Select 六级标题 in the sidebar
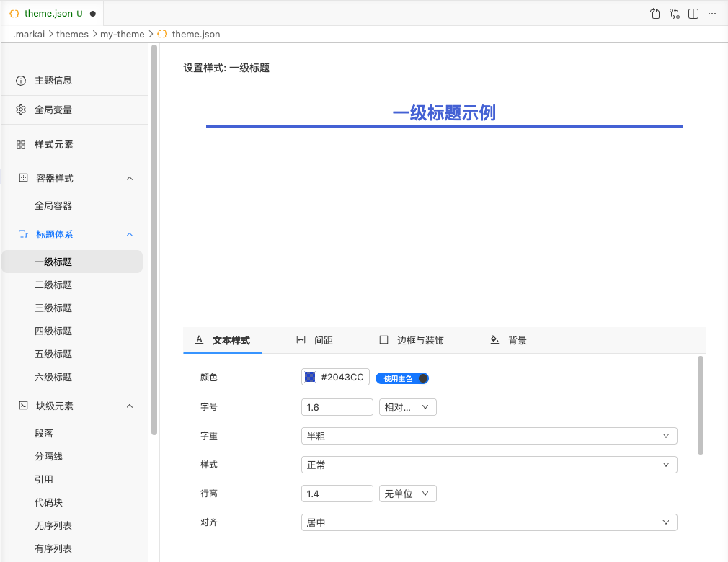The height and width of the screenshot is (562, 728). (x=72, y=378)
